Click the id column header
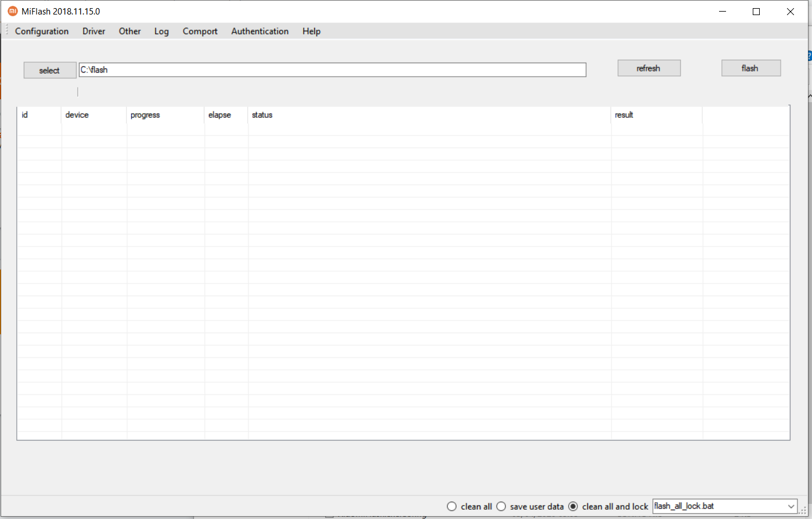812x519 pixels. click(x=39, y=115)
